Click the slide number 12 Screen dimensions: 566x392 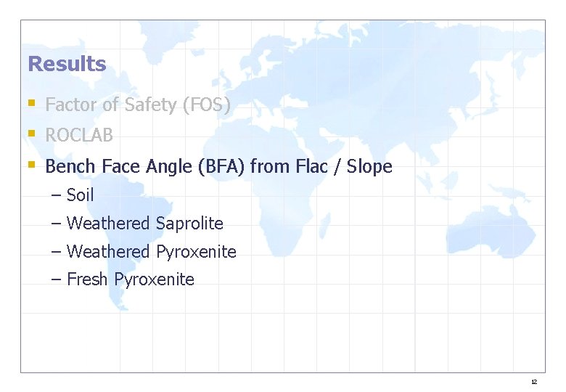tap(534, 382)
